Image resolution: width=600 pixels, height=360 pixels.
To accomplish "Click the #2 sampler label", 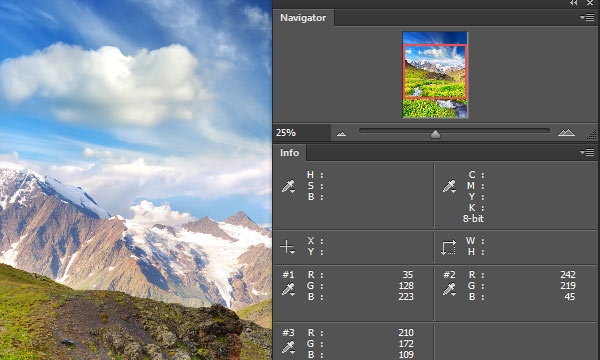I will [x=449, y=275].
